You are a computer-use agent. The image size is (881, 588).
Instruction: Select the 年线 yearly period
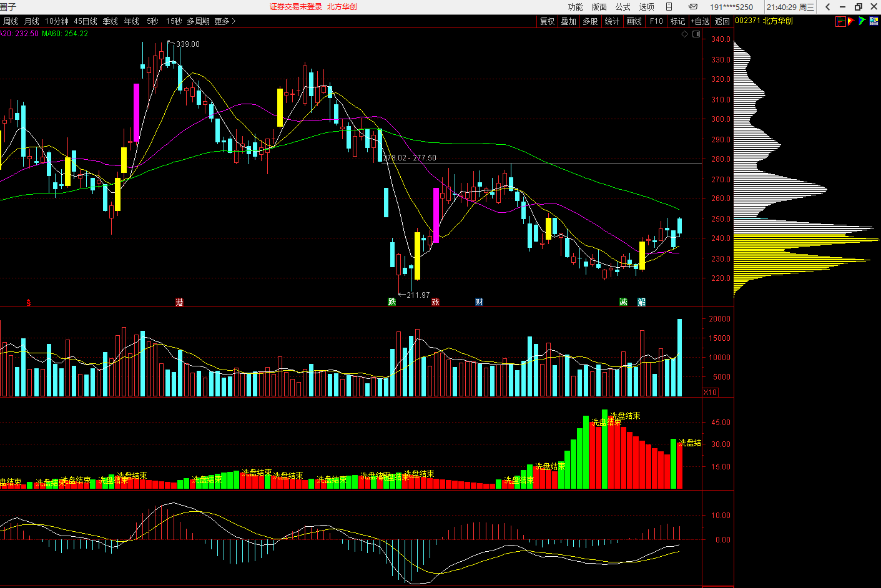tap(132, 21)
